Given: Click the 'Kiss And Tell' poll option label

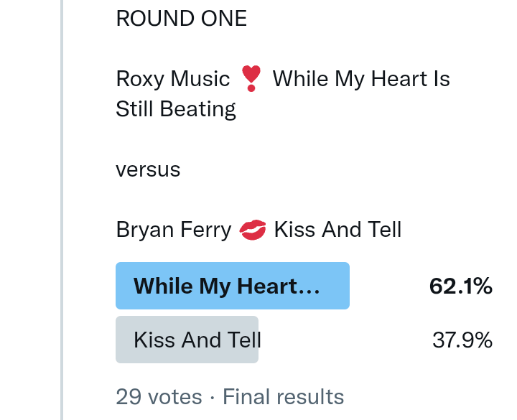Looking at the screenshot, I should [x=197, y=340].
